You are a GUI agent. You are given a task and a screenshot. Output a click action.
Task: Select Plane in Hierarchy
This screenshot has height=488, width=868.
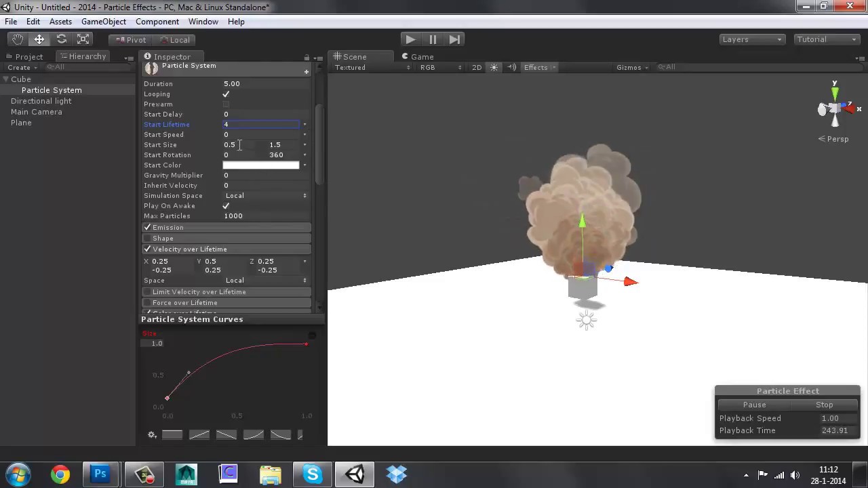(21, 123)
